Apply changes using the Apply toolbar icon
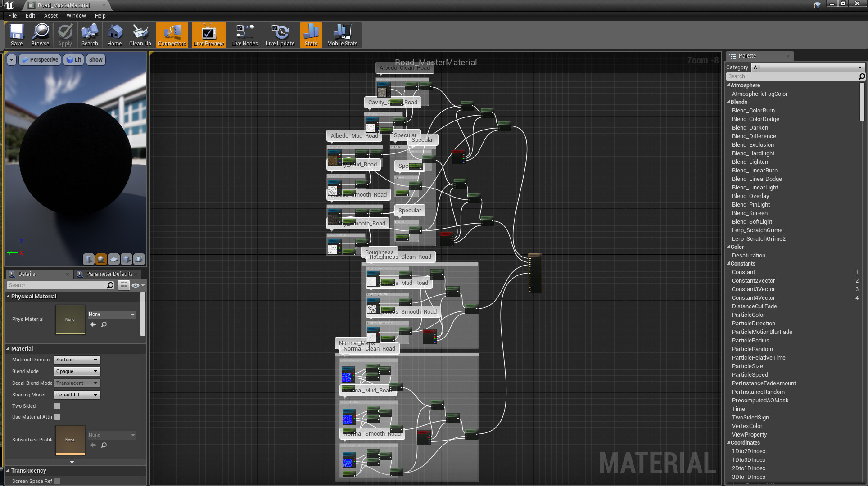The image size is (868, 486). pyautogui.click(x=65, y=35)
